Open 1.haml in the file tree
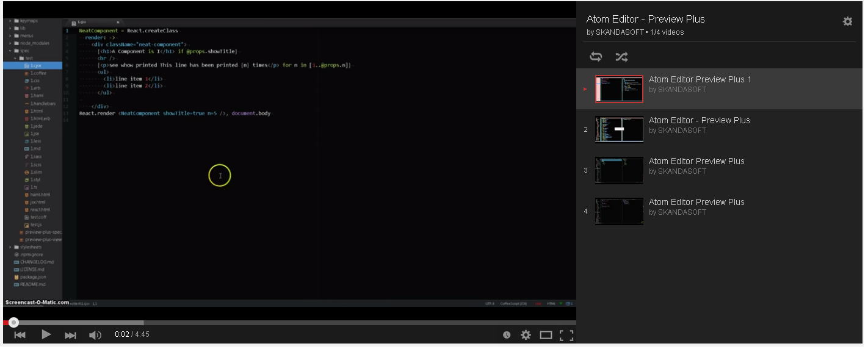Screen dimensions: 868x349 coord(34,96)
